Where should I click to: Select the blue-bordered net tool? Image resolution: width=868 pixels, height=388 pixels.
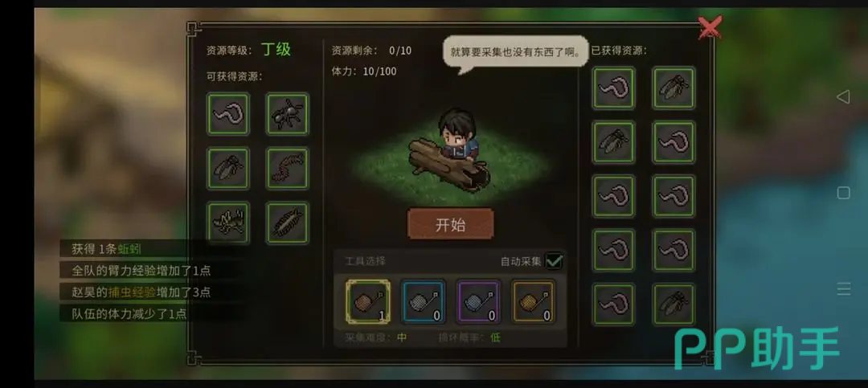coord(423,302)
